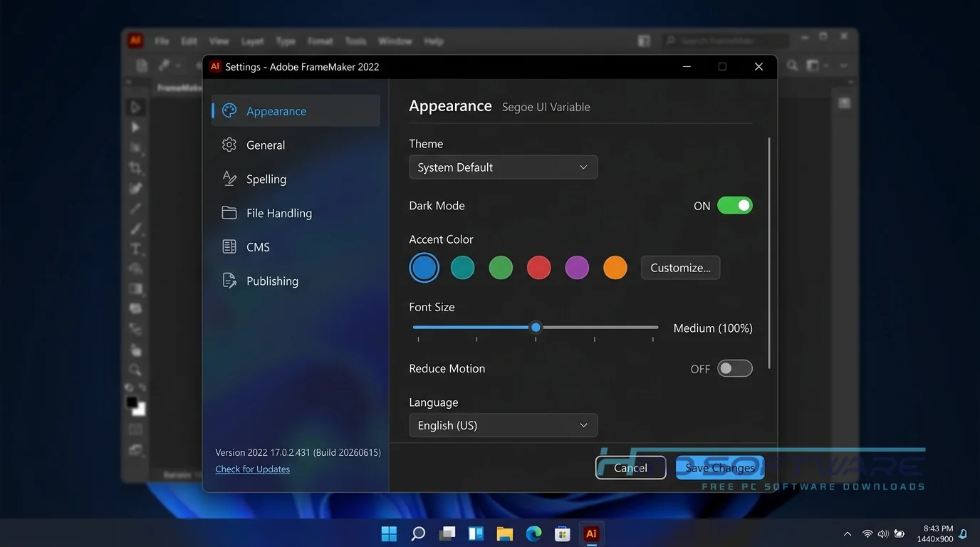
Task: Open the Publishing settings category
Action: click(296, 281)
